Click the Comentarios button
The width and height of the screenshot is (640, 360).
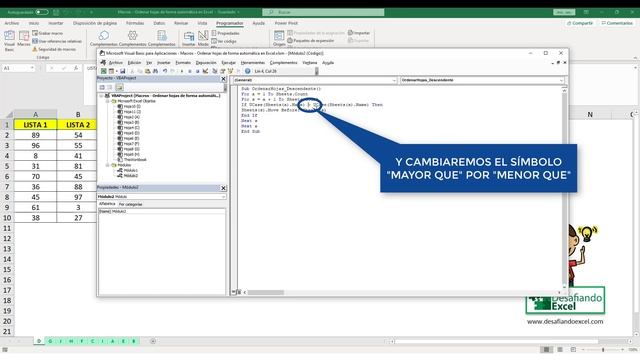[617, 23]
